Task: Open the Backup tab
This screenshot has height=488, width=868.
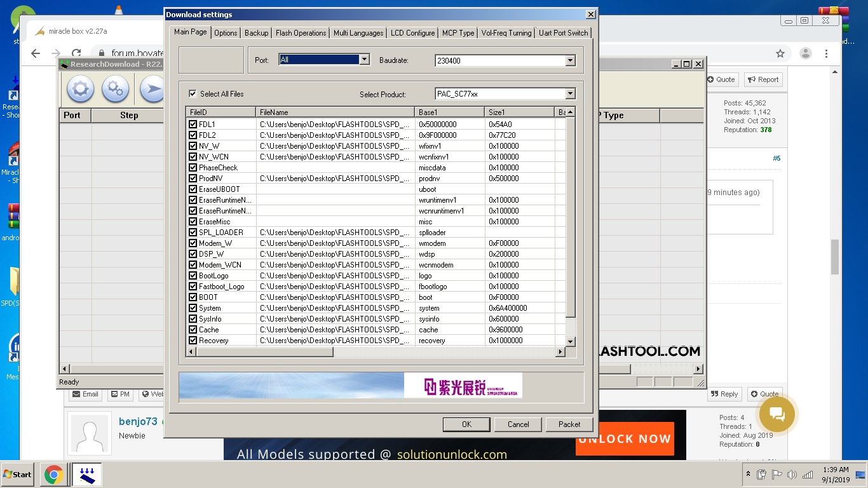Action: [257, 33]
